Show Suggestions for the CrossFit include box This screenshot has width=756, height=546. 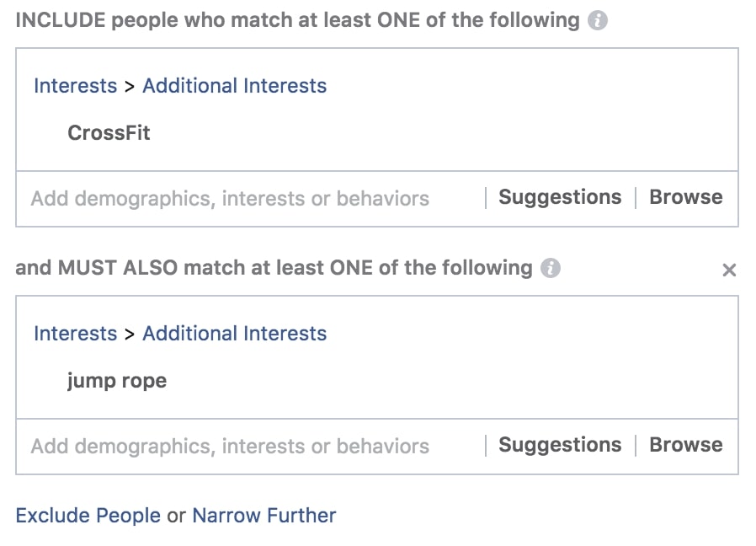coord(560,197)
